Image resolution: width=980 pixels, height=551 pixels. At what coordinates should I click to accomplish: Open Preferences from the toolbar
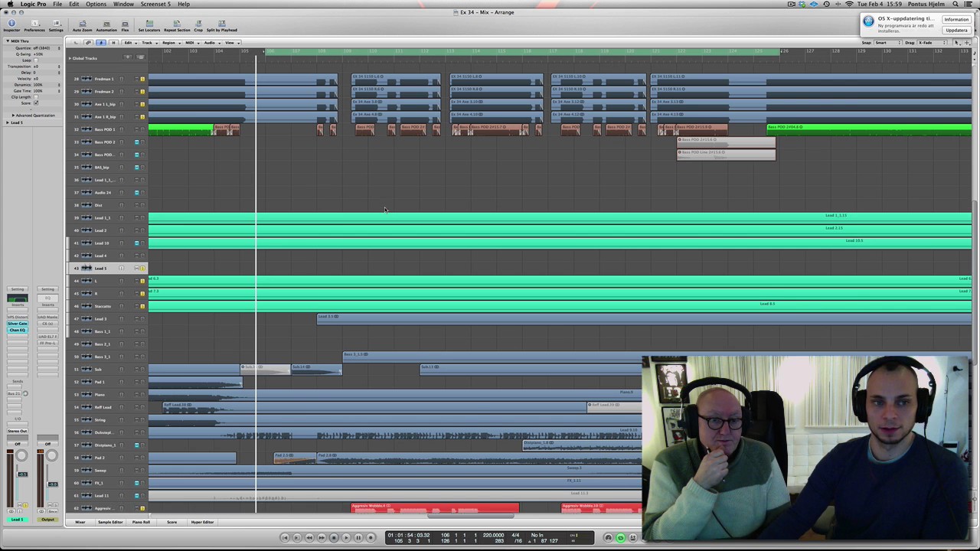click(34, 25)
